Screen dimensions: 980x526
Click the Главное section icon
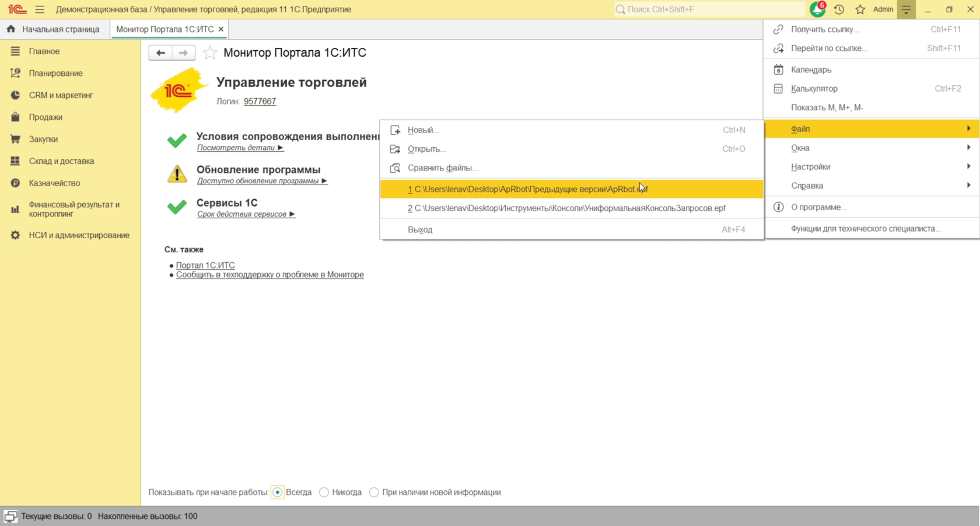tap(15, 51)
